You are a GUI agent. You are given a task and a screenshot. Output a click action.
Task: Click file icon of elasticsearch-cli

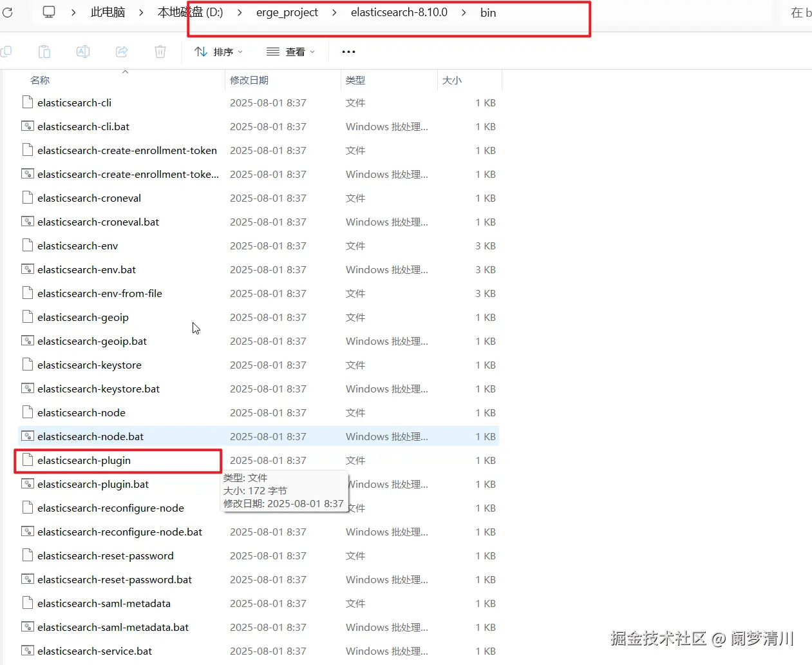pyautogui.click(x=27, y=102)
